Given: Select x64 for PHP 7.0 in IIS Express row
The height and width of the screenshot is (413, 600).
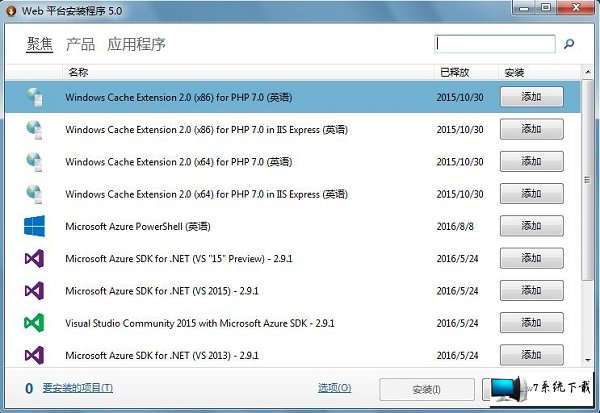Looking at the screenshot, I should coord(293,194).
